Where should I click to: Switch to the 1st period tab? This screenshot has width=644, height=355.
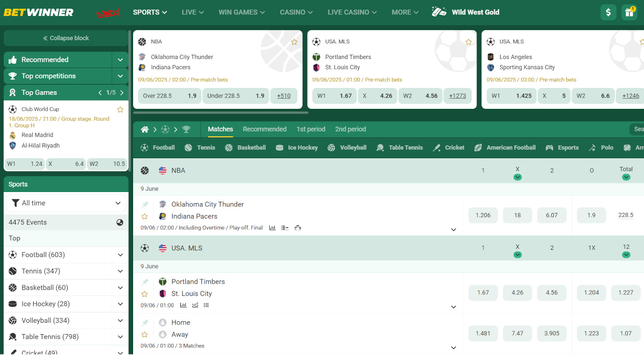(311, 129)
